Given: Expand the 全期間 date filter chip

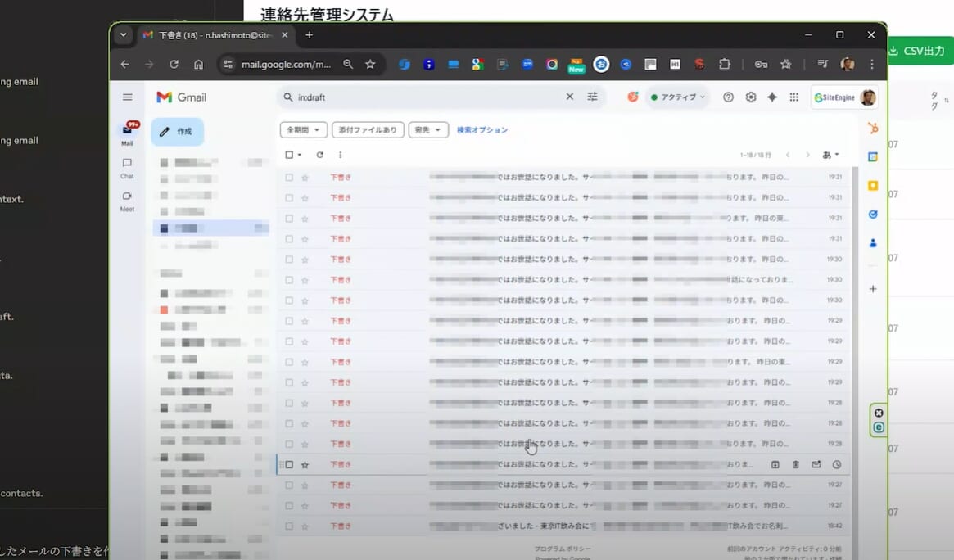Looking at the screenshot, I should (304, 130).
